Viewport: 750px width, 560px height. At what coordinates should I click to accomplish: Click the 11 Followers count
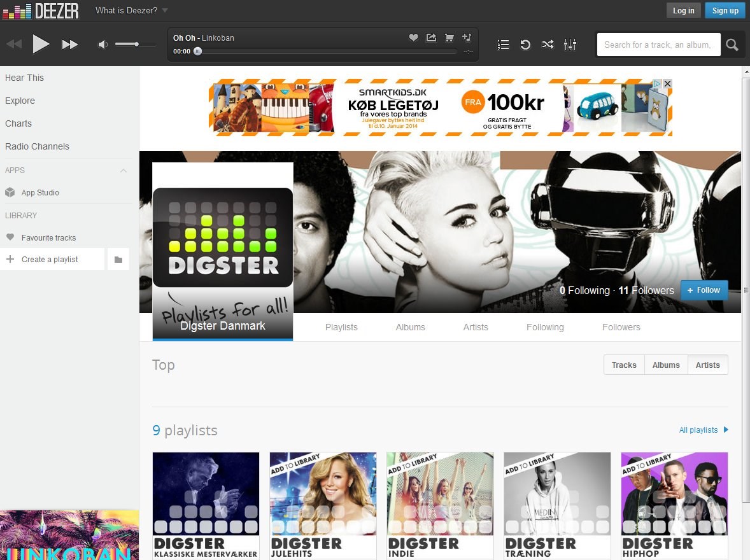646,290
